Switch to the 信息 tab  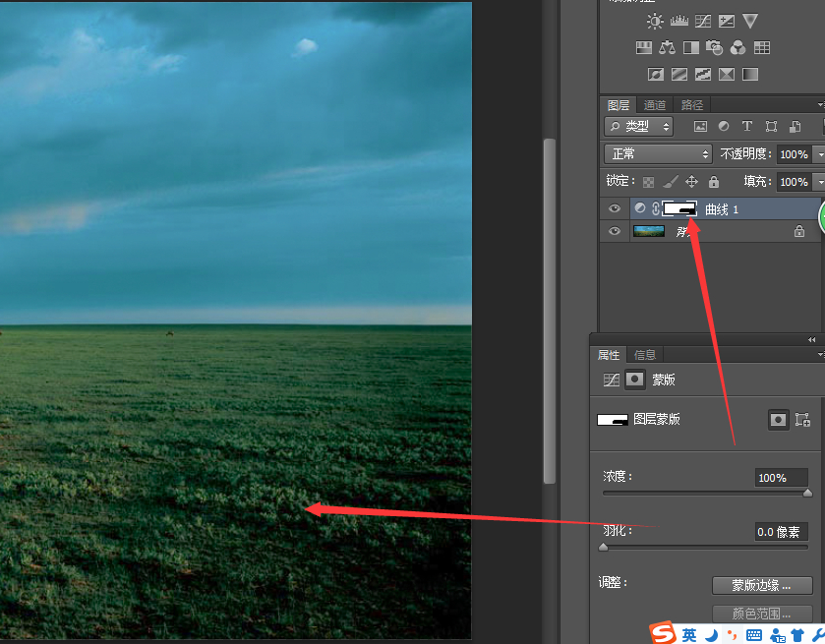[645, 355]
